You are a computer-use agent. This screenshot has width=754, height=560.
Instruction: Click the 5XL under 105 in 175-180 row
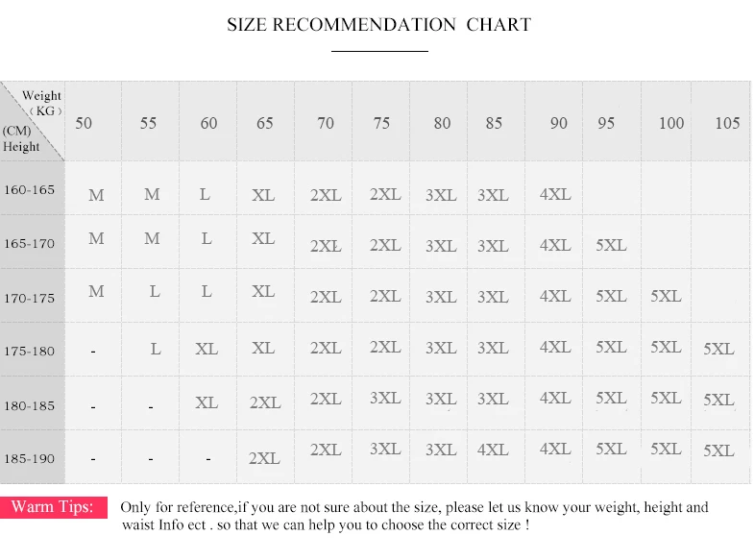click(x=718, y=349)
